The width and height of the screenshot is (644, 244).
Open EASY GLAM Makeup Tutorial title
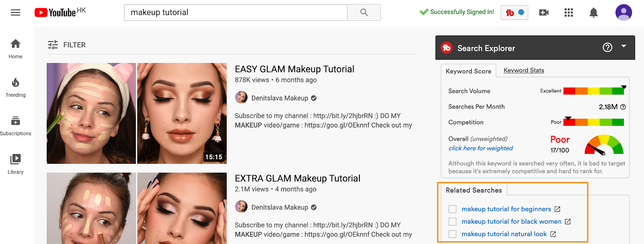pos(295,69)
